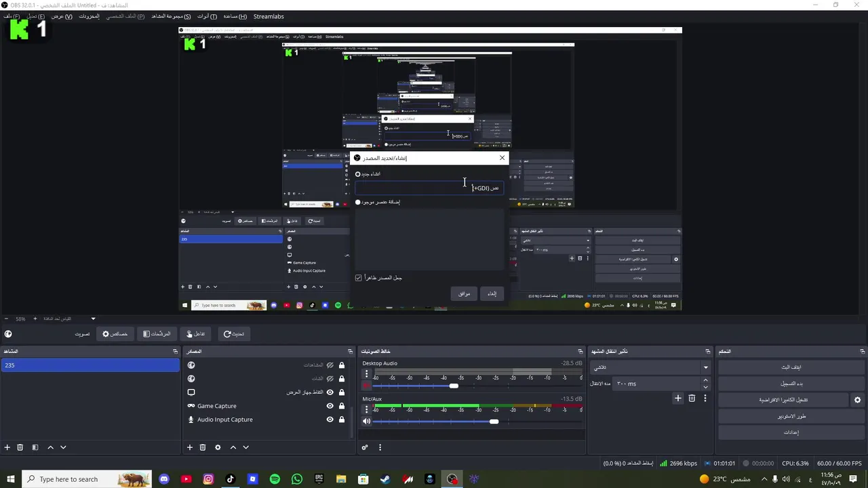Open the Streamlabs menu
This screenshot has width=868, height=488.
(269, 16)
